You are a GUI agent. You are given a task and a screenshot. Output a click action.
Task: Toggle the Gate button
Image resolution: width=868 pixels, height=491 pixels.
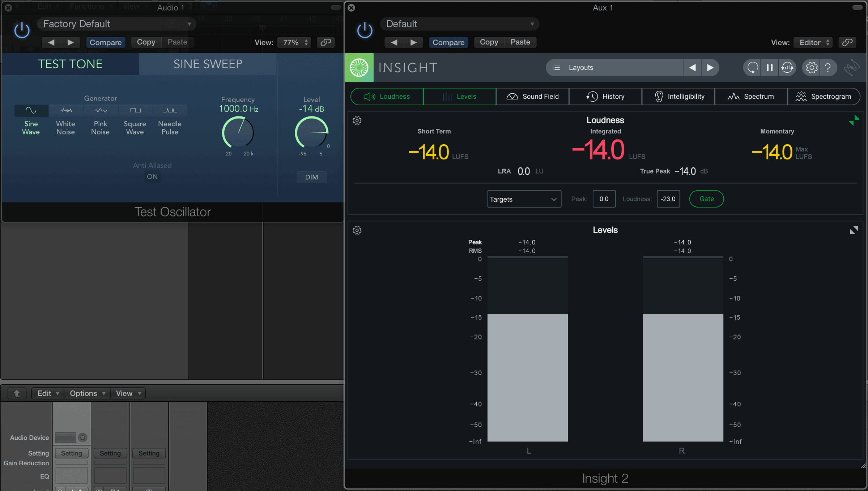point(707,199)
